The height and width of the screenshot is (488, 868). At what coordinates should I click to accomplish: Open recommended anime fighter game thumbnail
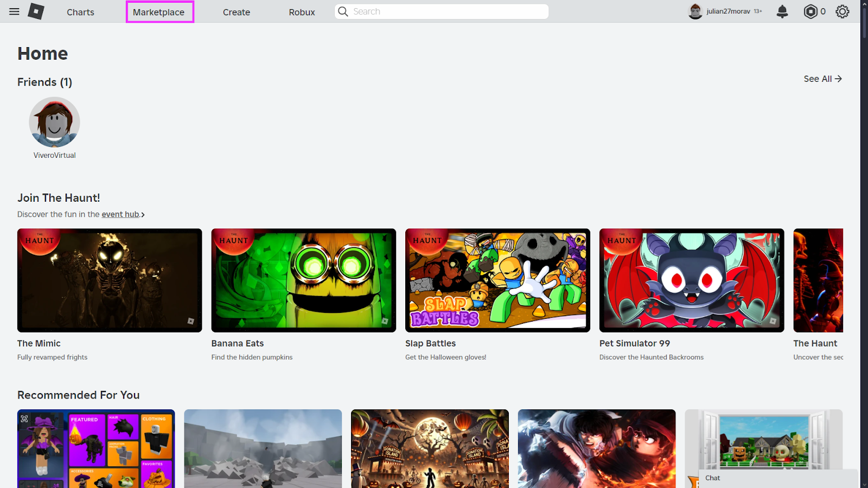(597, 448)
